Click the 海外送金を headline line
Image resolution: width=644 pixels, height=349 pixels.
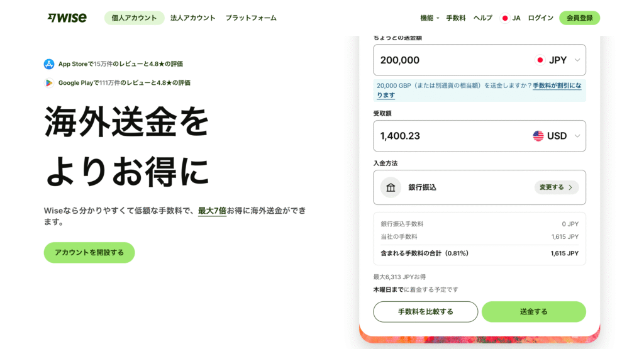pyautogui.click(x=127, y=121)
